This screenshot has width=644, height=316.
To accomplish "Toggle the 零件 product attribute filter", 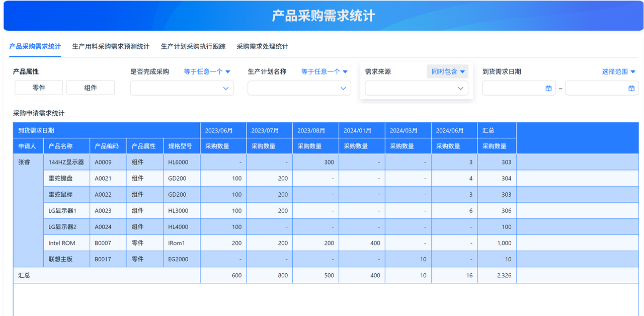I will [x=39, y=88].
